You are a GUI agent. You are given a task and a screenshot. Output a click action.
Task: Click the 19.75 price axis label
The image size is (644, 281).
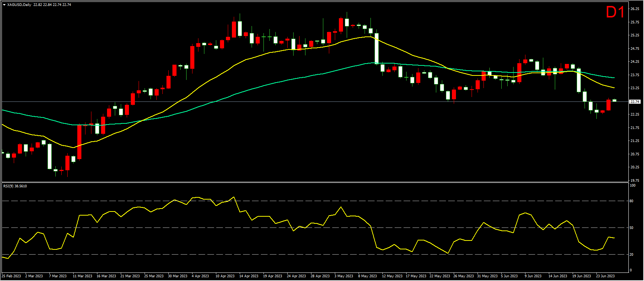click(x=635, y=181)
